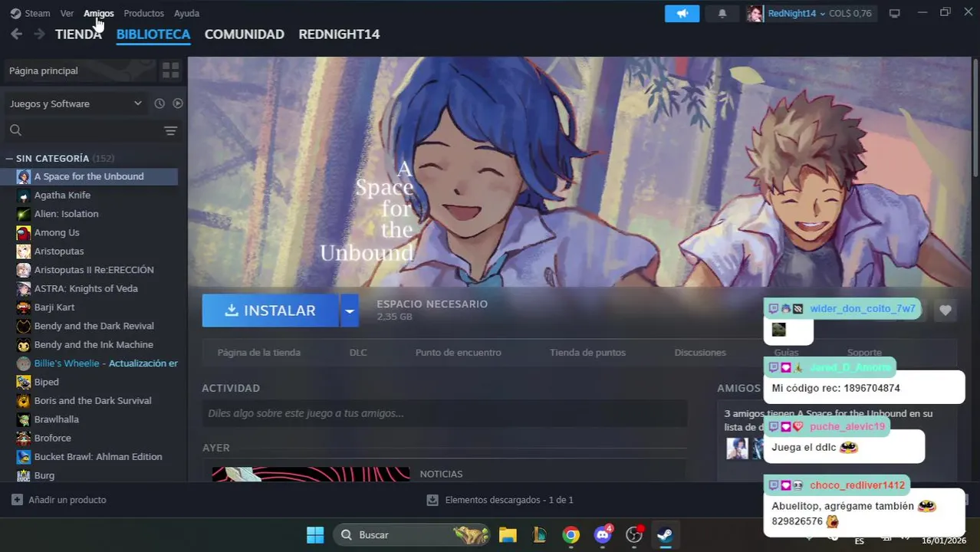Click the activity post input field
This screenshot has height=552, width=980.
click(445, 413)
